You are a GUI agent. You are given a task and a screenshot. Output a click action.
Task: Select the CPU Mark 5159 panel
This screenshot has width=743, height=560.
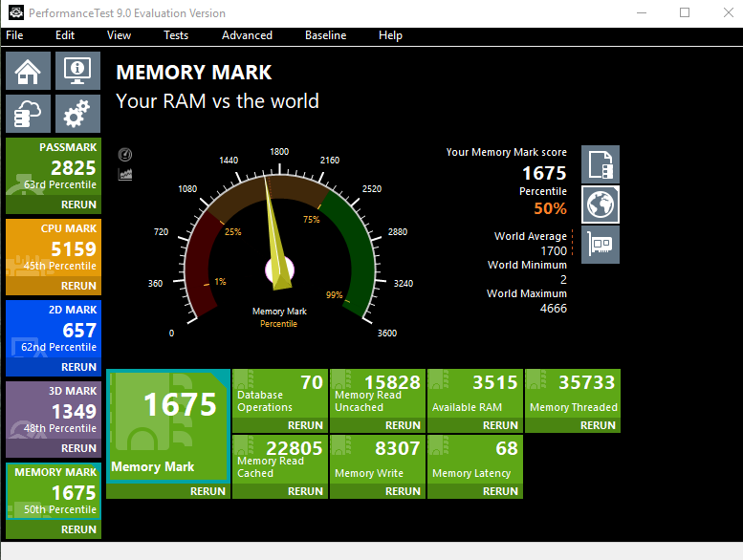pos(54,248)
